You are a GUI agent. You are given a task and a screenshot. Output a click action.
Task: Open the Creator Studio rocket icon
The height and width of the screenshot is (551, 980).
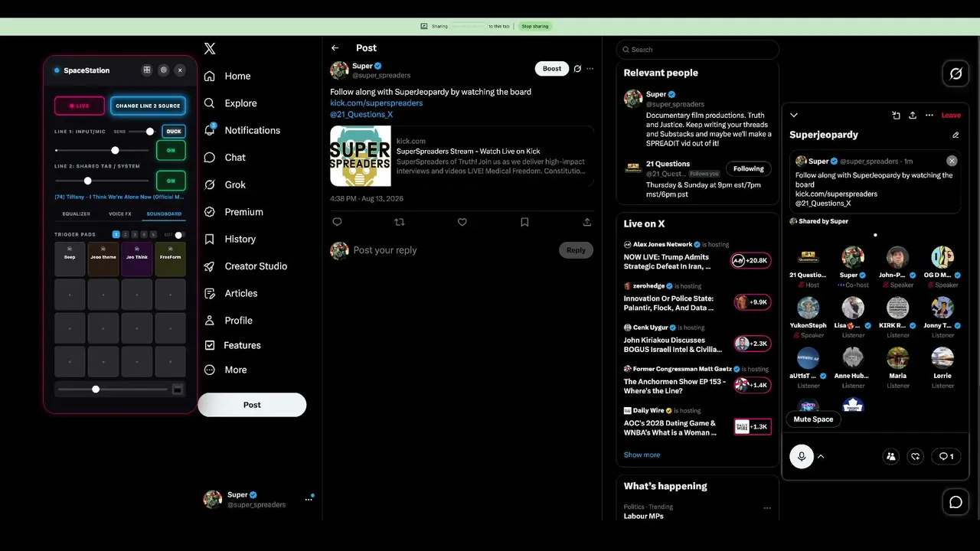point(210,266)
